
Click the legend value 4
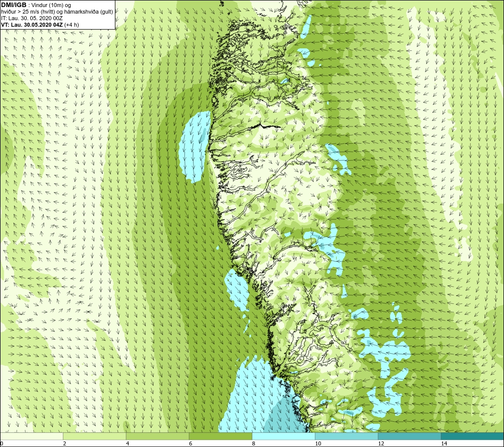128,443
